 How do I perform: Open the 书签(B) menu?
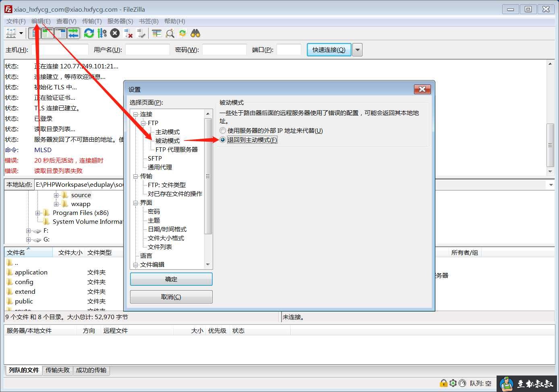[149, 21]
